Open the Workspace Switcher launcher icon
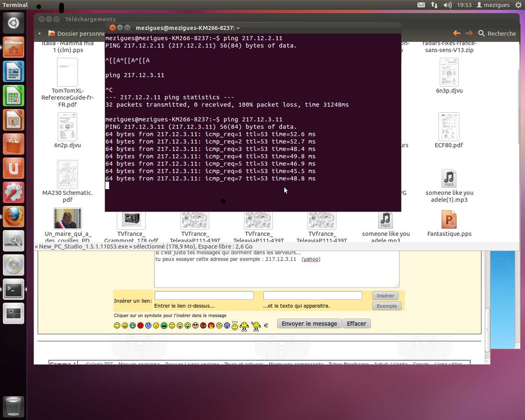The height and width of the screenshot is (420, 525). [14, 313]
